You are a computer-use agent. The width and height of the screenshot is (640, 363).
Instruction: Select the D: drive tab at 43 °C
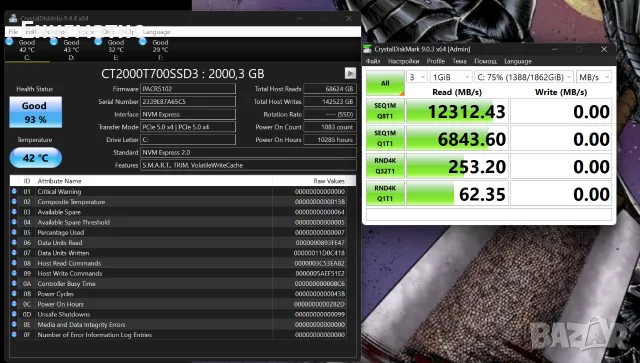click(71, 49)
